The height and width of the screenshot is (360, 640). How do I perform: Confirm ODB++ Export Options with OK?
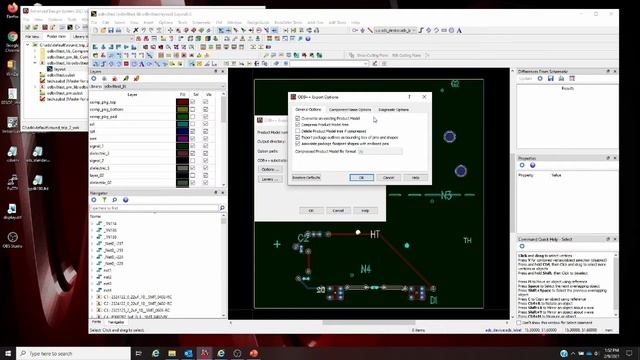coord(361,178)
